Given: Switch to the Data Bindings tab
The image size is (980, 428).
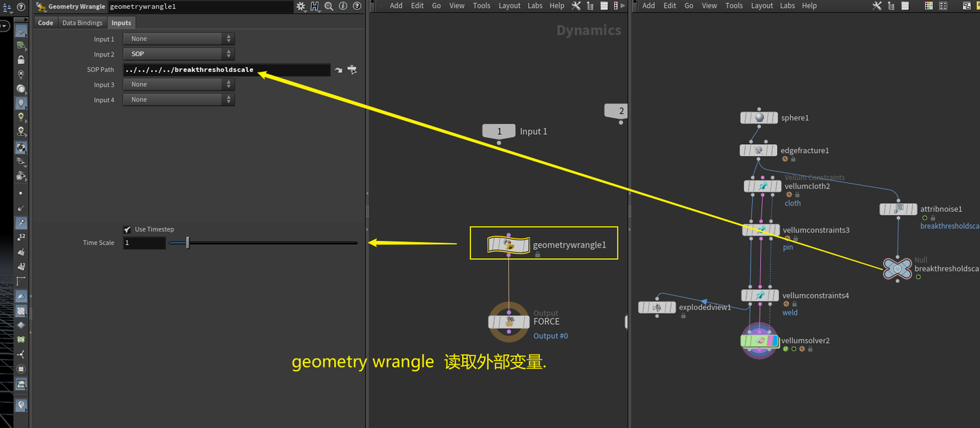Looking at the screenshot, I should pos(82,22).
